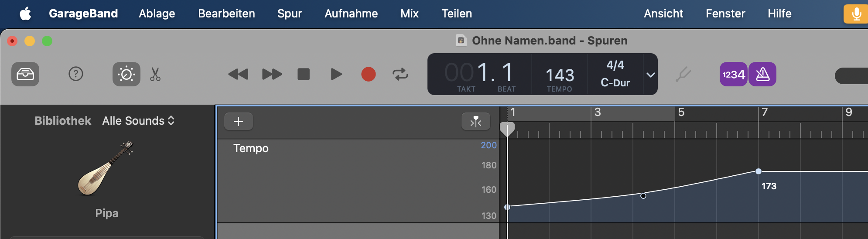Rewind the playhead

click(x=238, y=74)
